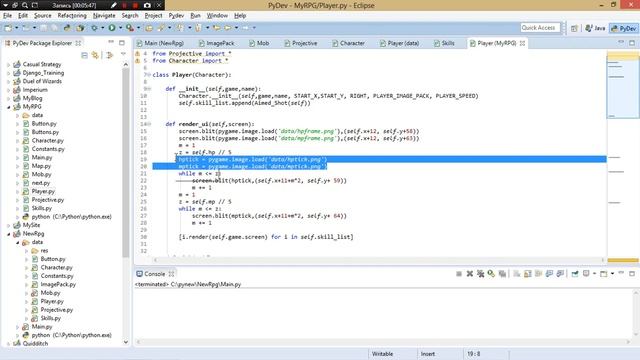Screen dimensions: 640x360
Task: Click the New file toolbar icon
Action: pos(8,28)
